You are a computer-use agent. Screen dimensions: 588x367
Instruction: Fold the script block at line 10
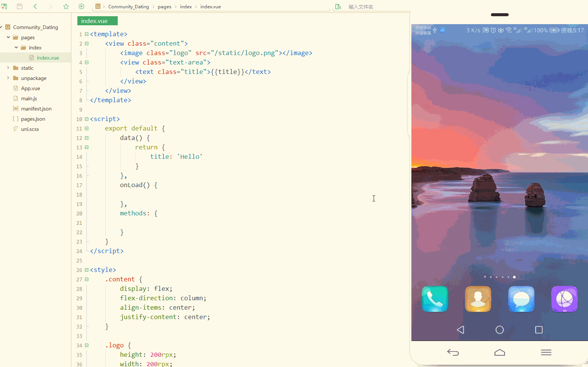[86, 119]
